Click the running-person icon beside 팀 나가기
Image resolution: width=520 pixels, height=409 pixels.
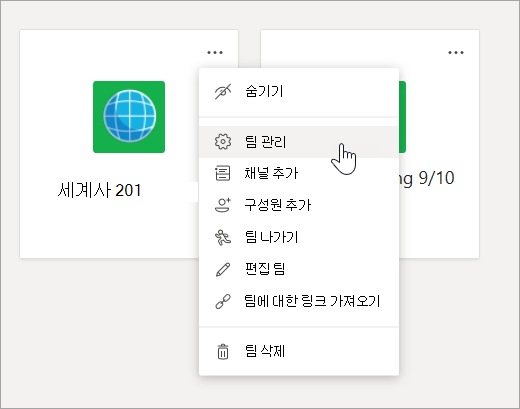click(x=223, y=237)
